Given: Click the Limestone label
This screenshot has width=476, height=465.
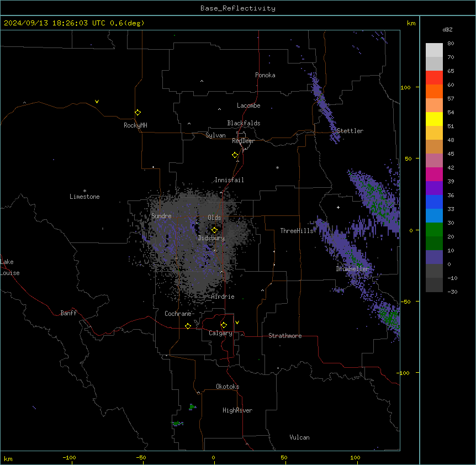Looking at the screenshot, I should click(84, 197).
